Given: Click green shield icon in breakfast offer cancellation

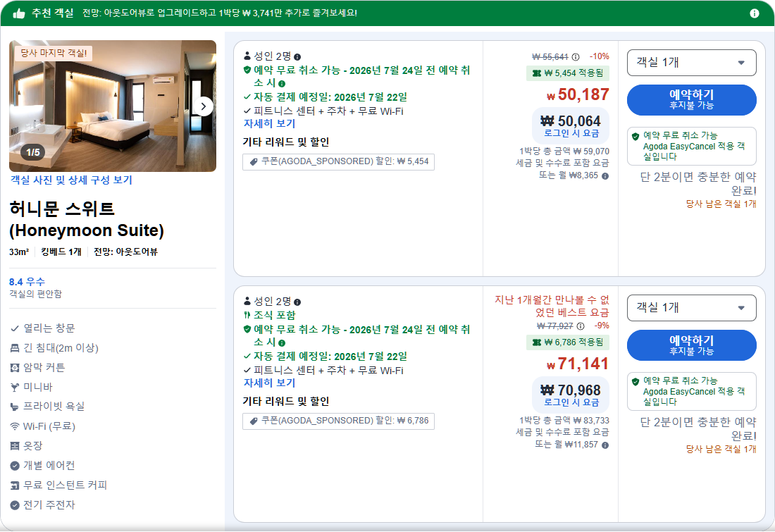Looking at the screenshot, I should [x=247, y=329].
